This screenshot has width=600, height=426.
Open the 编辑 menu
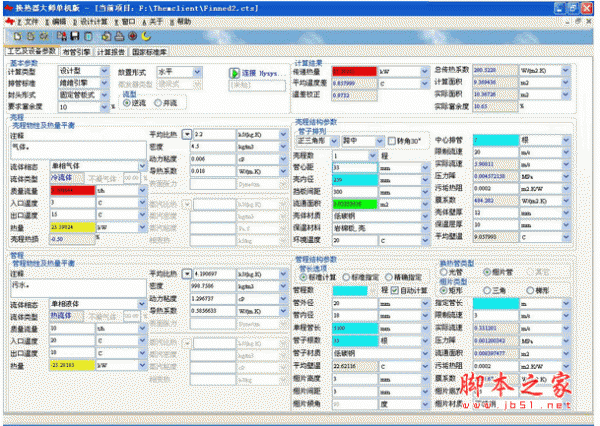tap(56, 22)
